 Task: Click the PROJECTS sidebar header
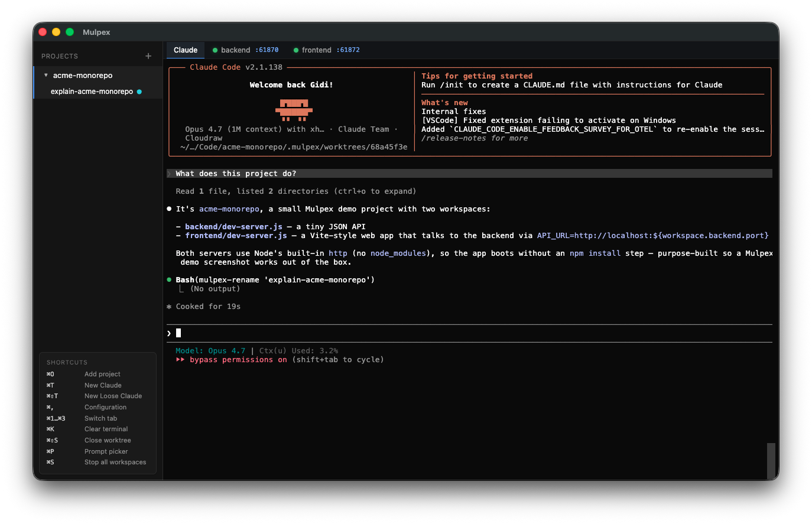coord(60,56)
